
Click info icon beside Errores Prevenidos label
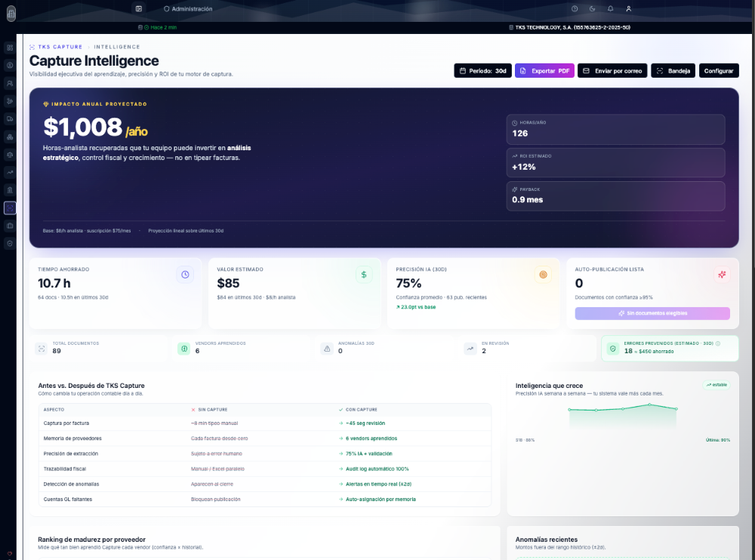pos(718,343)
